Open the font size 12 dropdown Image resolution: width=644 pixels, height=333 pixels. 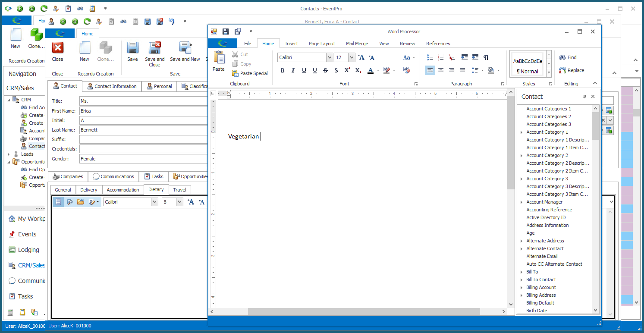pyautogui.click(x=352, y=57)
